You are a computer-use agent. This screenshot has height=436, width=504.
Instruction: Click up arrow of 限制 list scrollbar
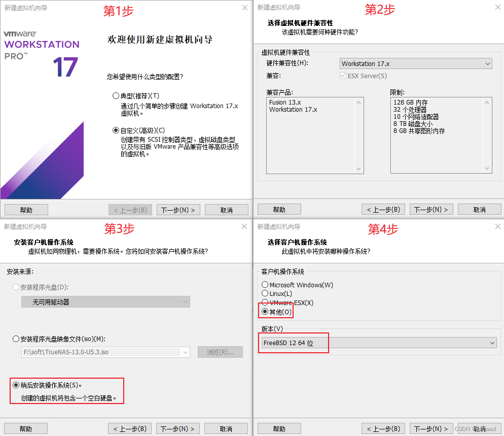(487, 103)
